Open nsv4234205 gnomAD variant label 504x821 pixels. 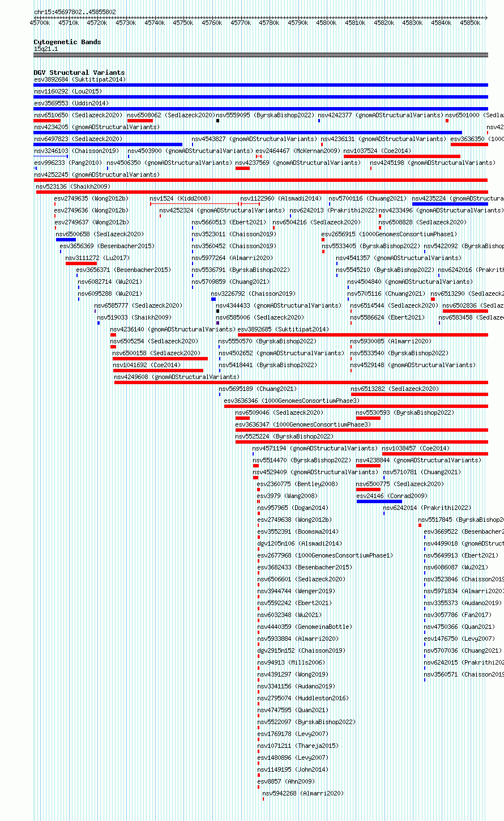click(x=97, y=127)
